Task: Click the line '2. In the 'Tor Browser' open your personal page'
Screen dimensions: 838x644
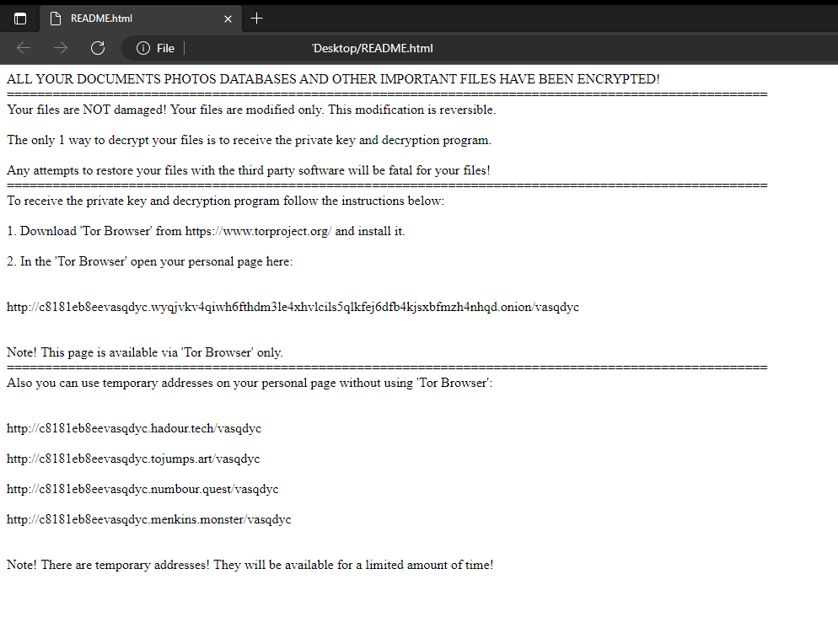Action: point(150,261)
